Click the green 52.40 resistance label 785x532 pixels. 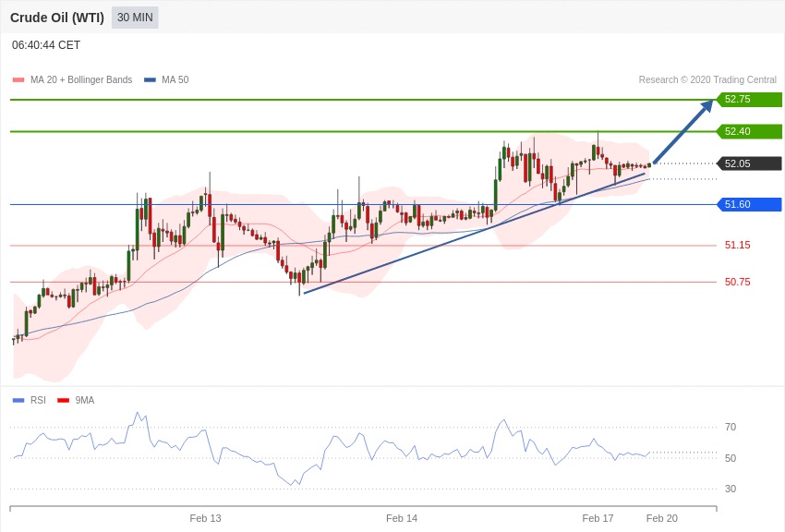[x=750, y=131]
